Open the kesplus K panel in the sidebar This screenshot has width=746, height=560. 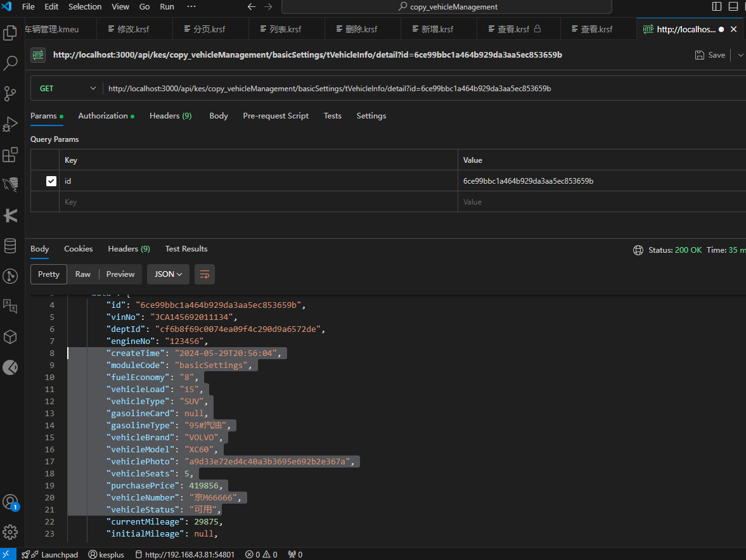[10, 216]
